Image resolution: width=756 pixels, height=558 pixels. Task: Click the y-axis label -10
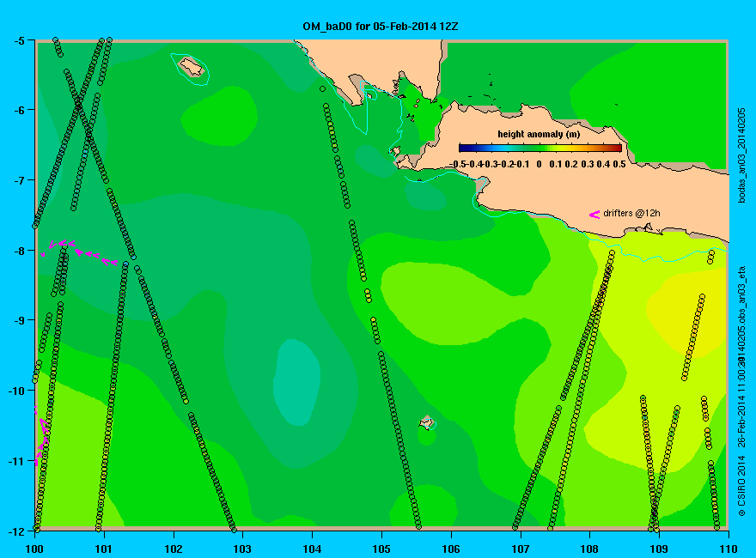[16, 391]
